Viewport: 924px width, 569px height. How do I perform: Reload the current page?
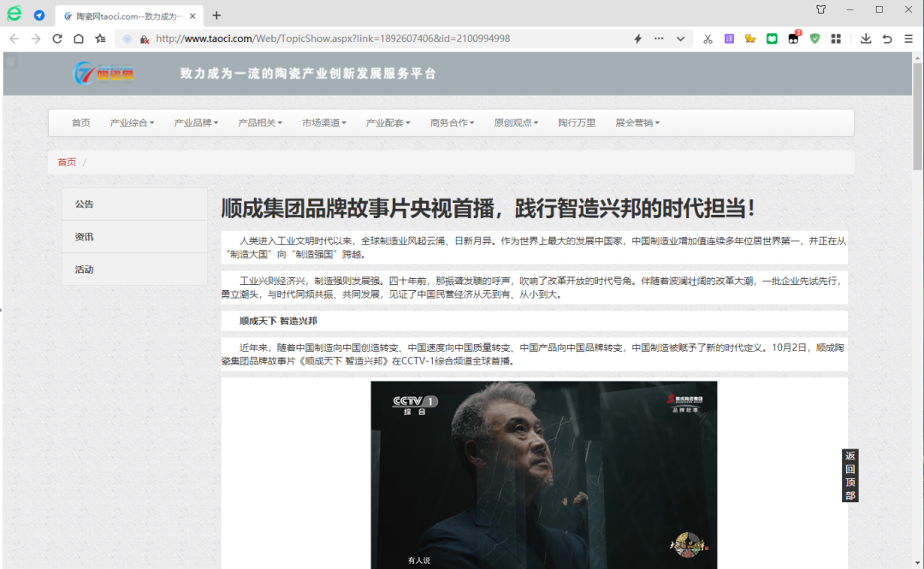[x=57, y=39]
